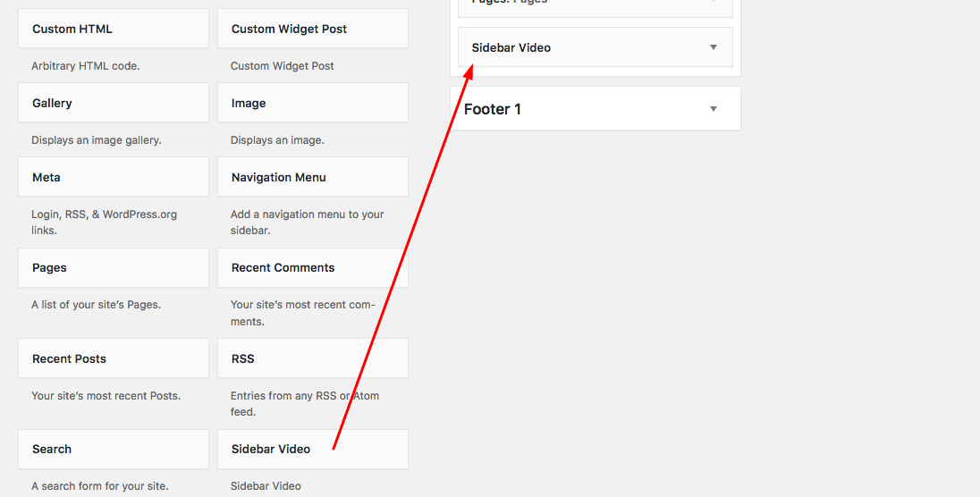Screen dimensions: 980x497
Task: Click the Meta widget
Action: coord(46,177)
